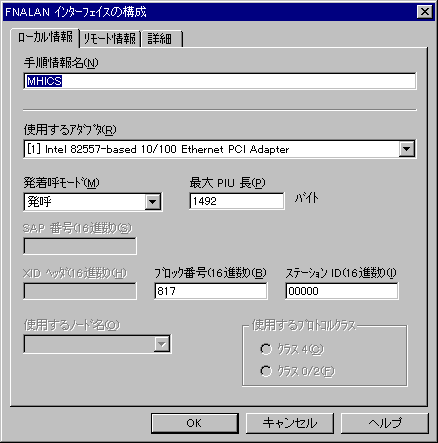
Task: Select the ローカル情報 tab
Action: coord(45,37)
